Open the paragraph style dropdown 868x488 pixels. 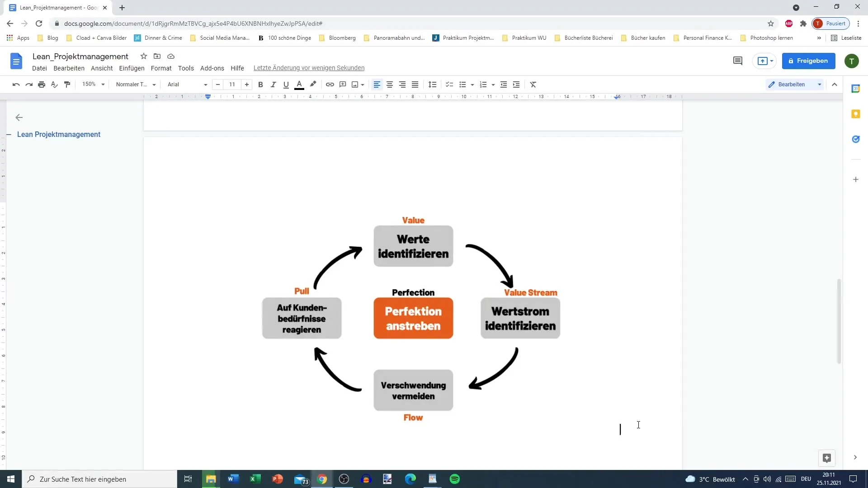pos(136,84)
